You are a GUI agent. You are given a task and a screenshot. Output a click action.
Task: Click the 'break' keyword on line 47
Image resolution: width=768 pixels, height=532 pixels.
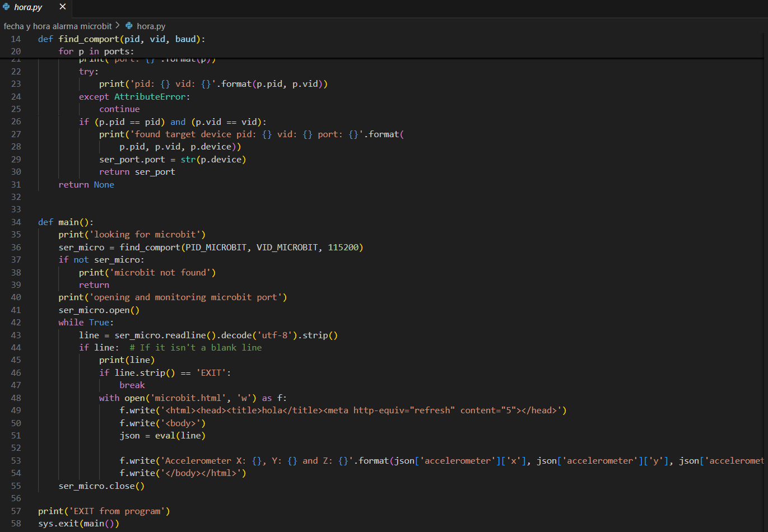tap(132, 385)
